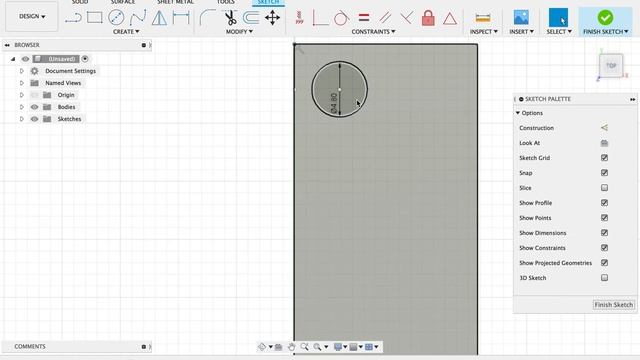
Task: Click the Insert image icon
Action: pos(521,18)
